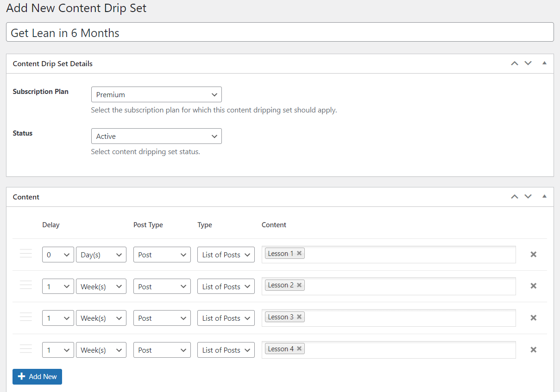Click the Status field label
This screenshot has width=560, height=392.
click(23, 133)
